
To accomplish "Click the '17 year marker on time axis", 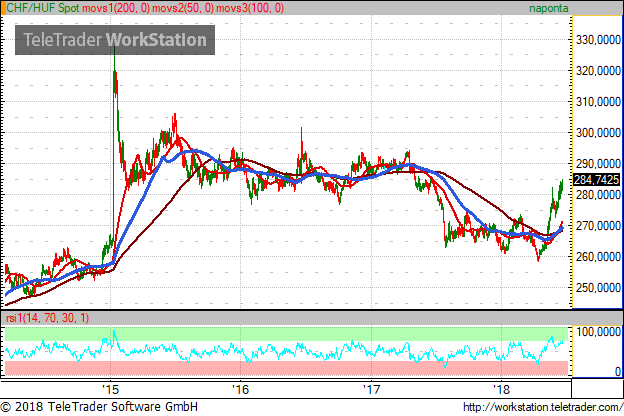I will pyautogui.click(x=371, y=389).
